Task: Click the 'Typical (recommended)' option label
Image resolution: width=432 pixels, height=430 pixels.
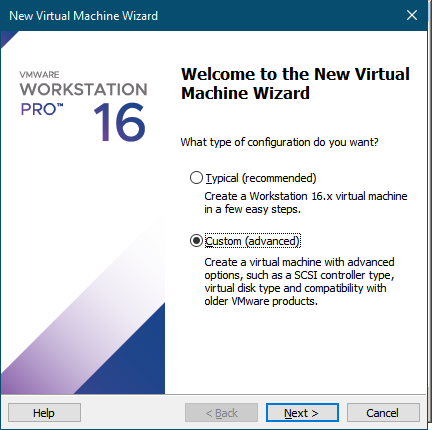Action: point(261,178)
